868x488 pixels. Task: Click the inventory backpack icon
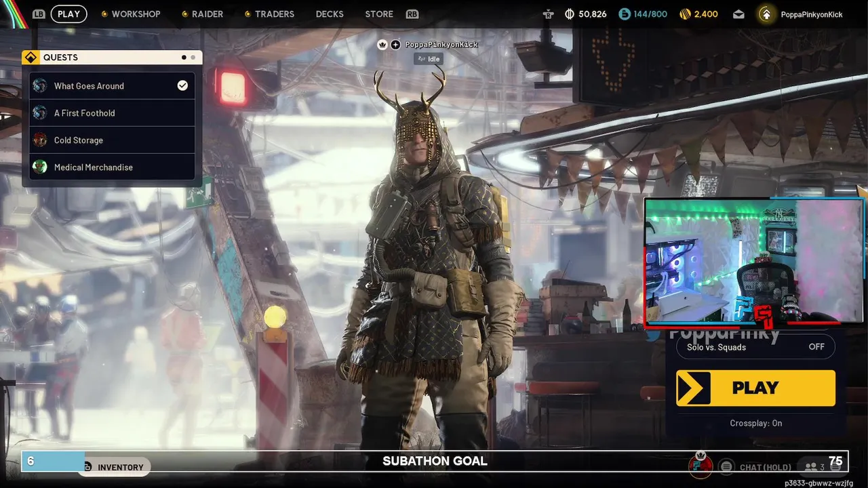87,467
